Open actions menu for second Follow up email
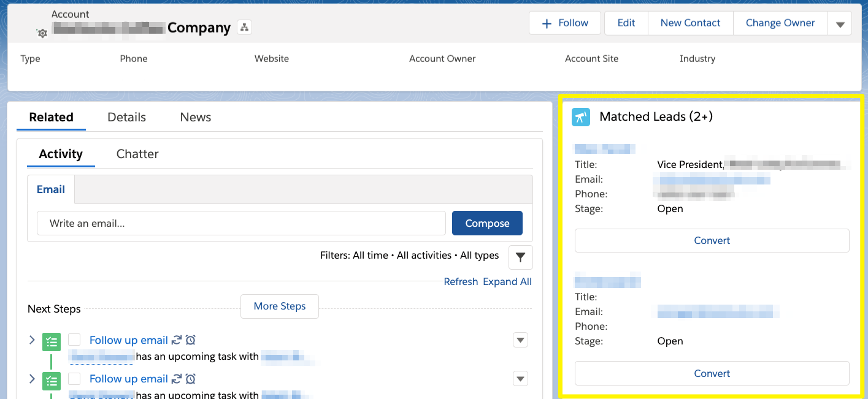The height and width of the screenshot is (399, 868). click(520, 379)
